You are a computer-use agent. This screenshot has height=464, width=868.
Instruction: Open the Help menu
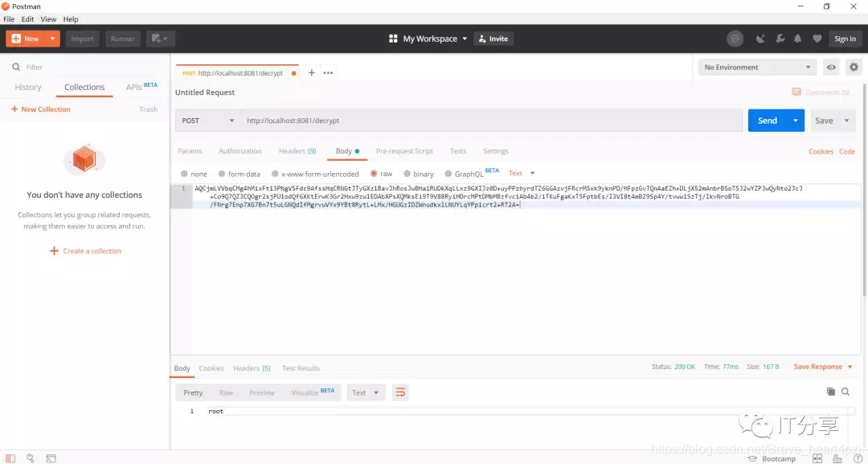click(x=71, y=18)
